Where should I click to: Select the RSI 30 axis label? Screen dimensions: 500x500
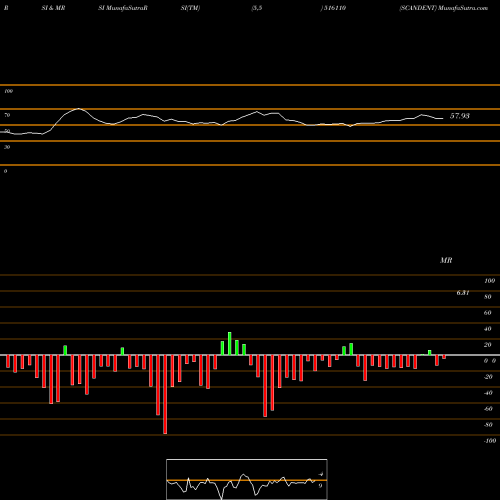pos(7,147)
